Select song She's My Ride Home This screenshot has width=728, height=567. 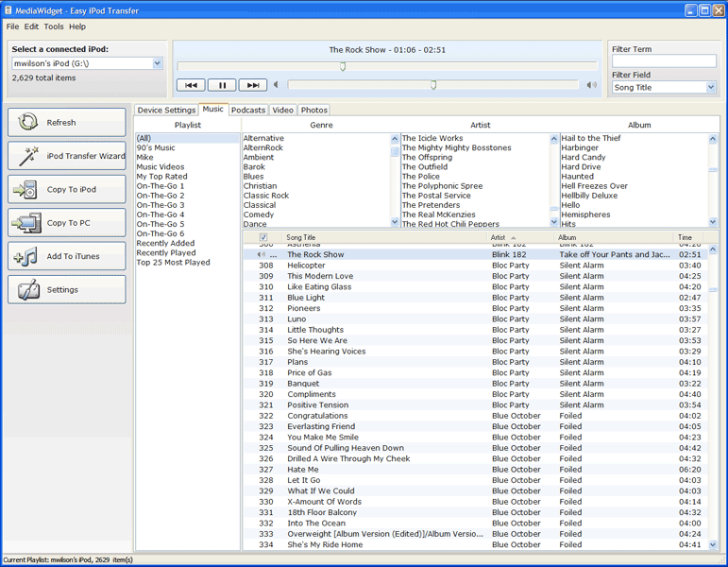pos(475,544)
